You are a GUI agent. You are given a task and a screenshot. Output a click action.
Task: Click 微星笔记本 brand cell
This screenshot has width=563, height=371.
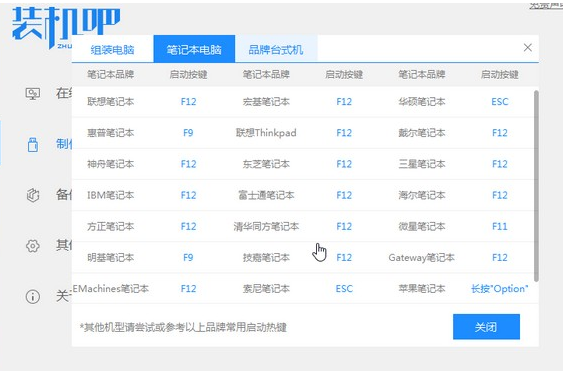pyautogui.click(x=422, y=227)
